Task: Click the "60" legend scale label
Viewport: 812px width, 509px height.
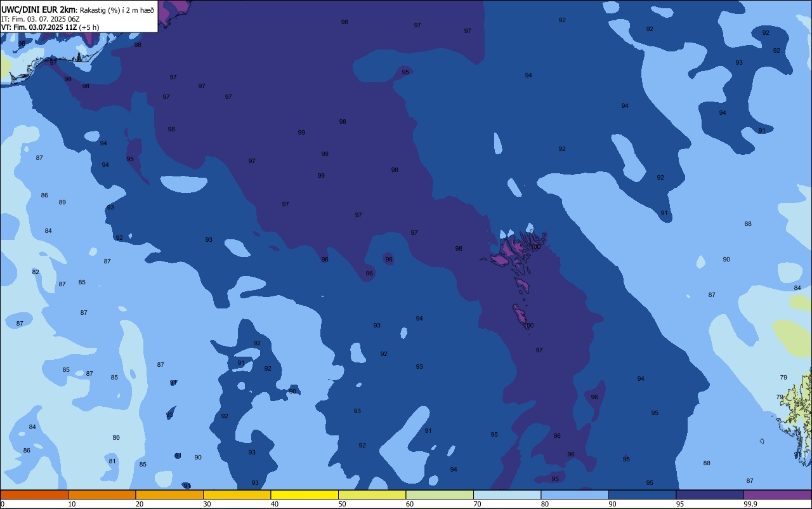Action: coord(410,504)
